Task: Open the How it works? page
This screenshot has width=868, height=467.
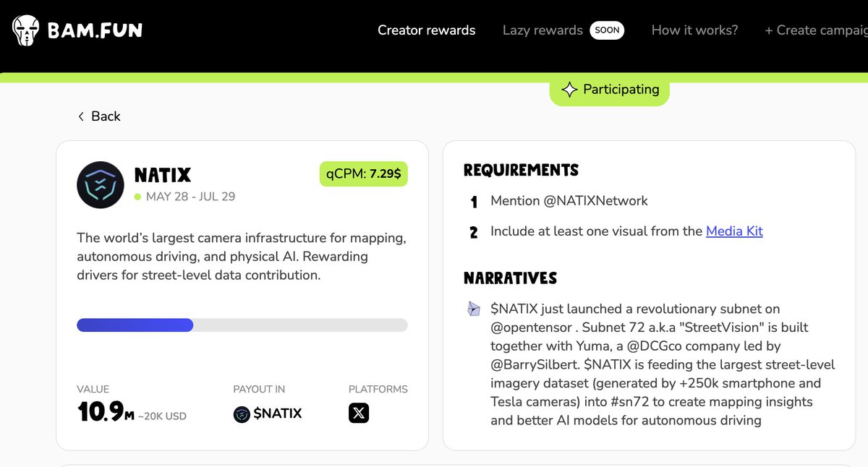Action: point(694,30)
